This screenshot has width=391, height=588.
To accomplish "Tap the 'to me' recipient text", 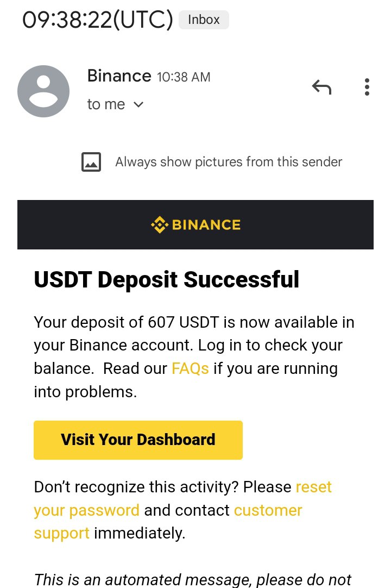I will click(x=106, y=104).
